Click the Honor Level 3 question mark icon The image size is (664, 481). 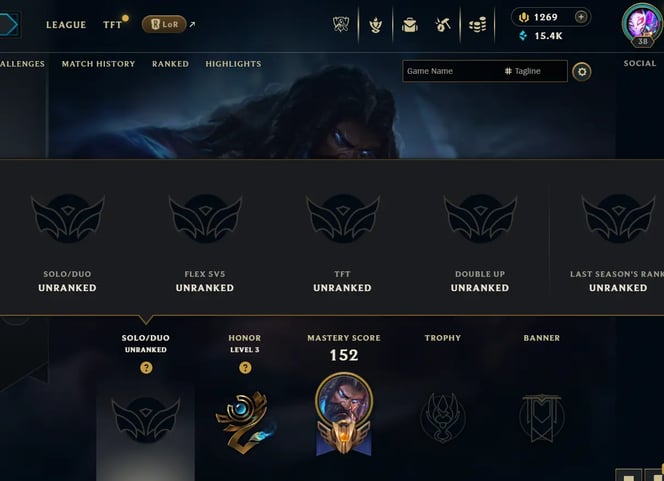coord(245,368)
